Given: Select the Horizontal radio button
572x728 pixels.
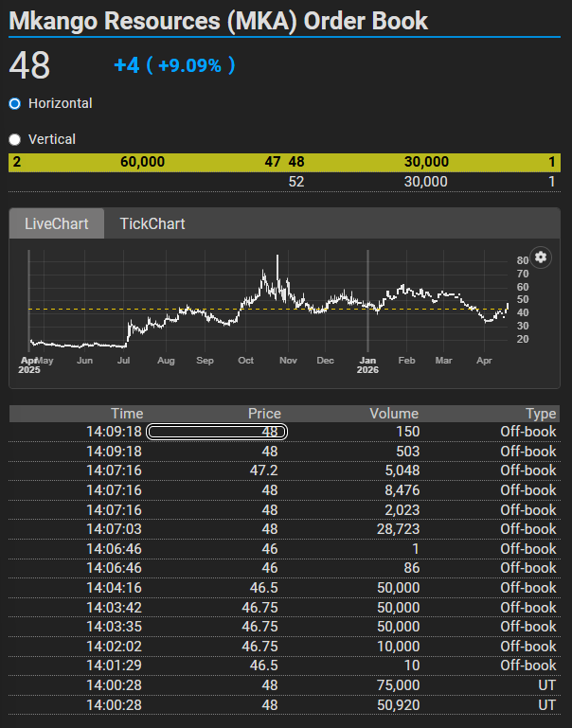Looking at the screenshot, I should (x=15, y=103).
